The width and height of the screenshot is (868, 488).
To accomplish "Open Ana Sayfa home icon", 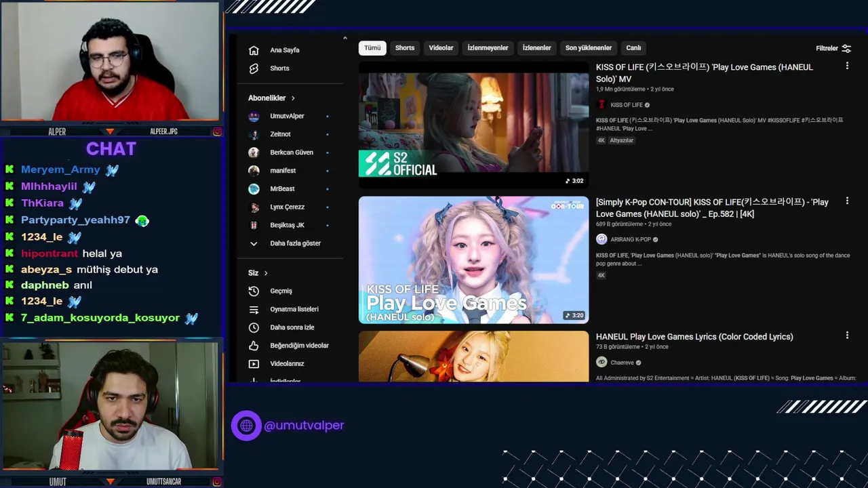I will point(254,50).
